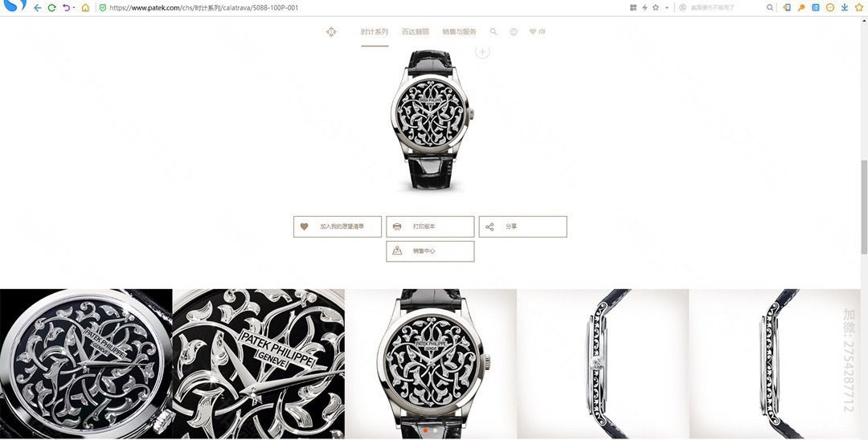Viewport: 868px width, 440px height.
Task: Bookmark page with the star icon
Action: [656, 8]
